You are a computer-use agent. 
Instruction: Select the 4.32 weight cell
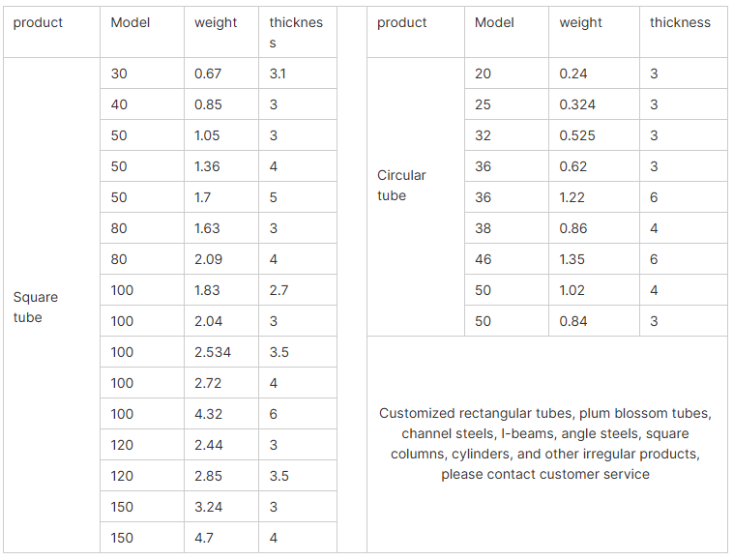coord(221,414)
